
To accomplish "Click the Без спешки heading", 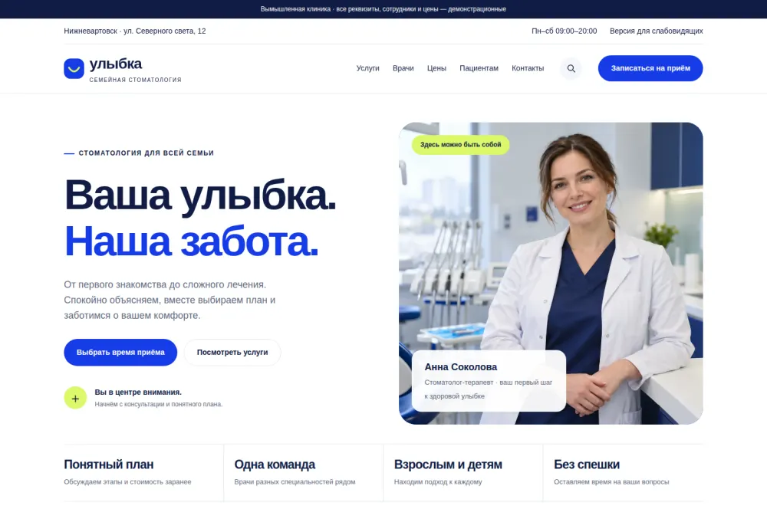I will 587,465.
